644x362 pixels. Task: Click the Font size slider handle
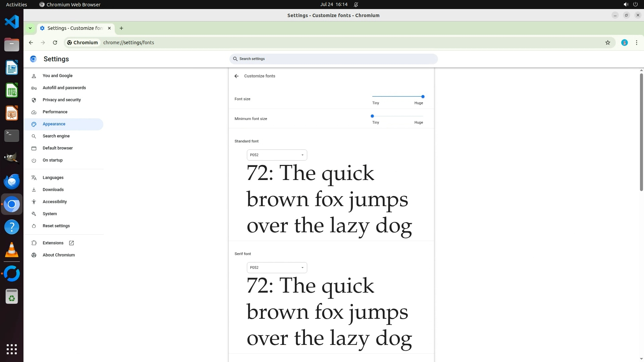(423, 97)
